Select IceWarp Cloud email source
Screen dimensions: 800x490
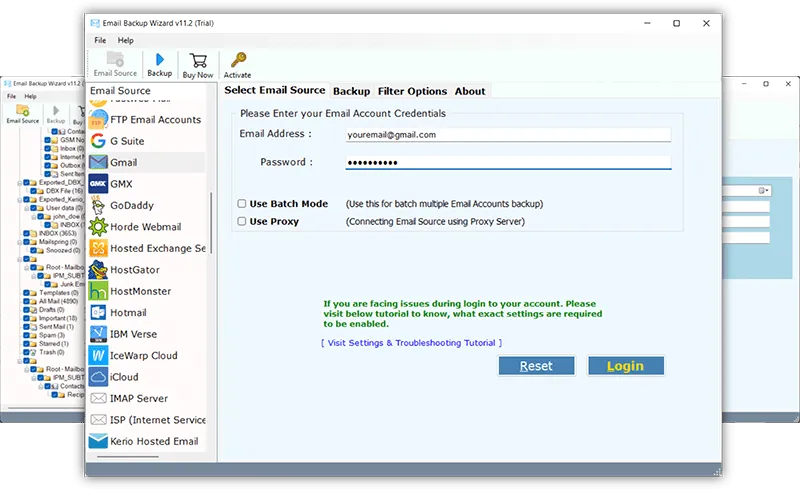point(146,355)
